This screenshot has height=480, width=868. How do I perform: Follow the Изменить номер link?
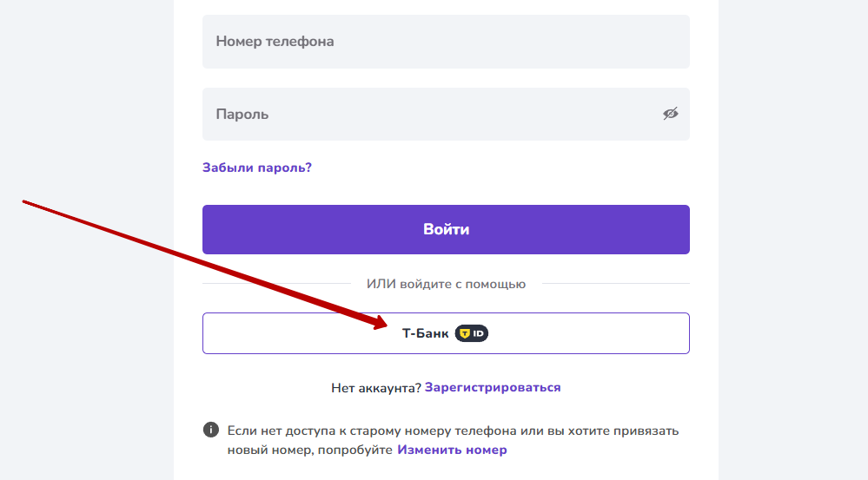[x=452, y=450]
